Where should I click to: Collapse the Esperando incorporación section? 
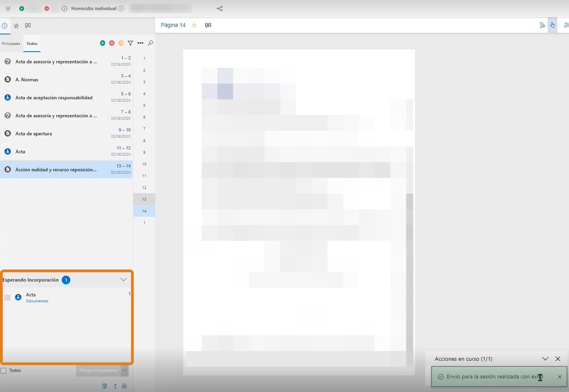pyautogui.click(x=124, y=280)
